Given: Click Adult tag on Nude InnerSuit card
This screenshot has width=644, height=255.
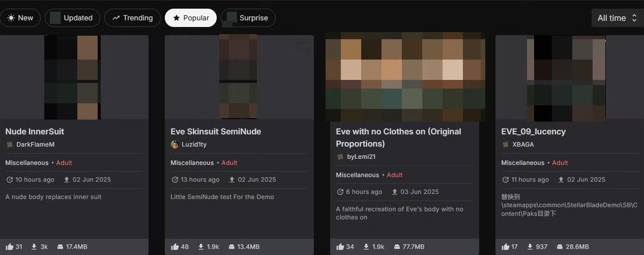Looking at the screenshot, I should [x=64, y=163].
